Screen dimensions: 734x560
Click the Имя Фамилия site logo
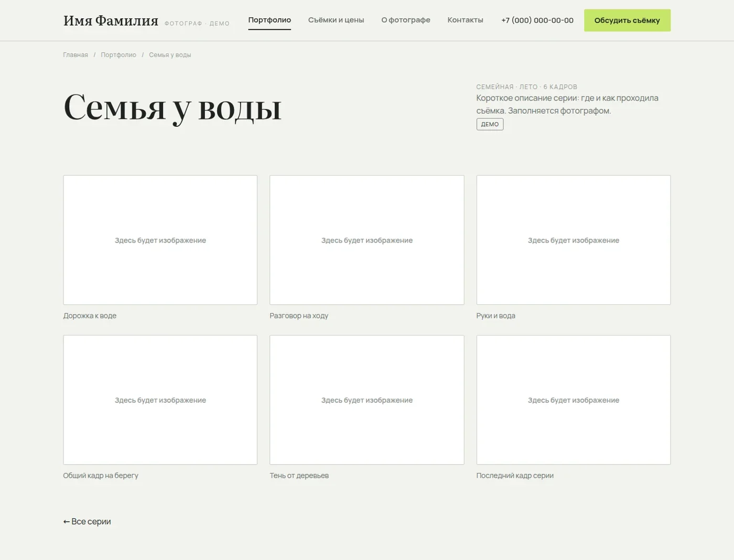click(x=111, y=20)
